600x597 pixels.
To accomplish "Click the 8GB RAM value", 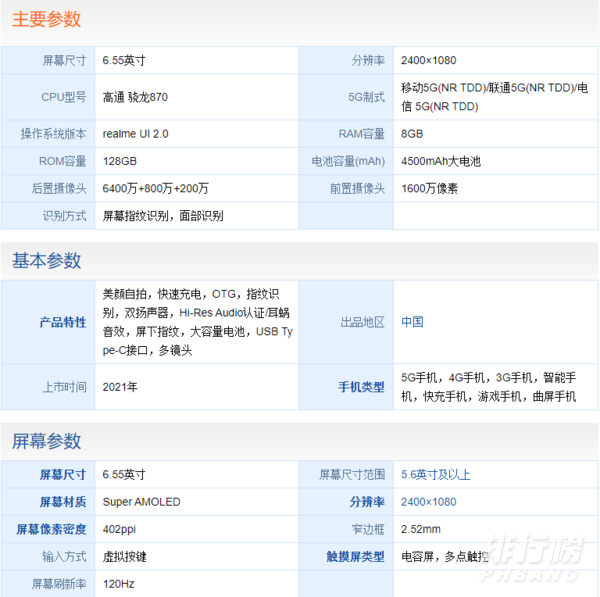I will coord(412,134).
